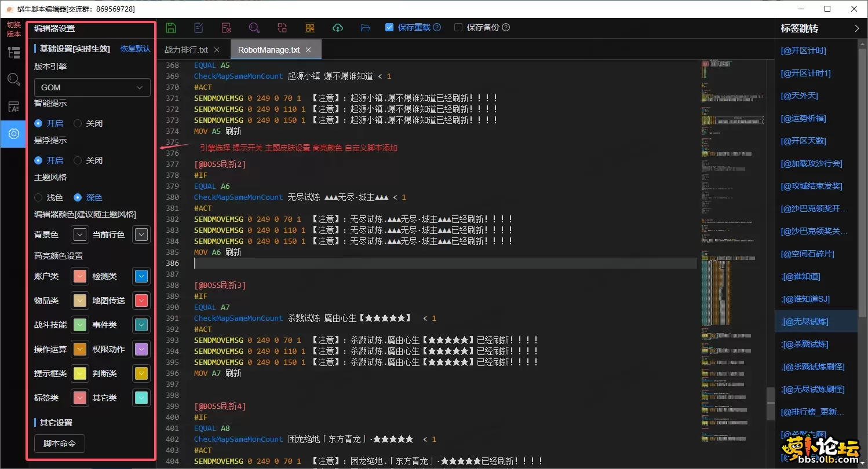Jump to [@空间石碎片] label
The height and width of the screenshot is (469, 868).
point(807,254)
